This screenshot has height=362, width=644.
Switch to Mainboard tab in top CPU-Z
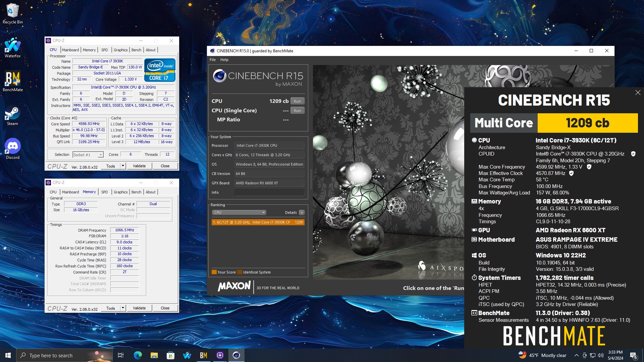(x=70, y=50)
